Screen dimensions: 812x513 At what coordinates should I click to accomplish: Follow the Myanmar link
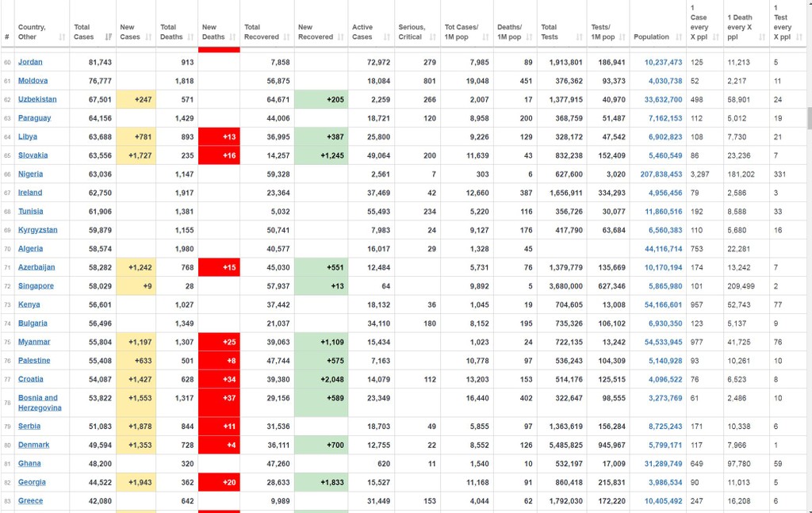tap(34, 342)
